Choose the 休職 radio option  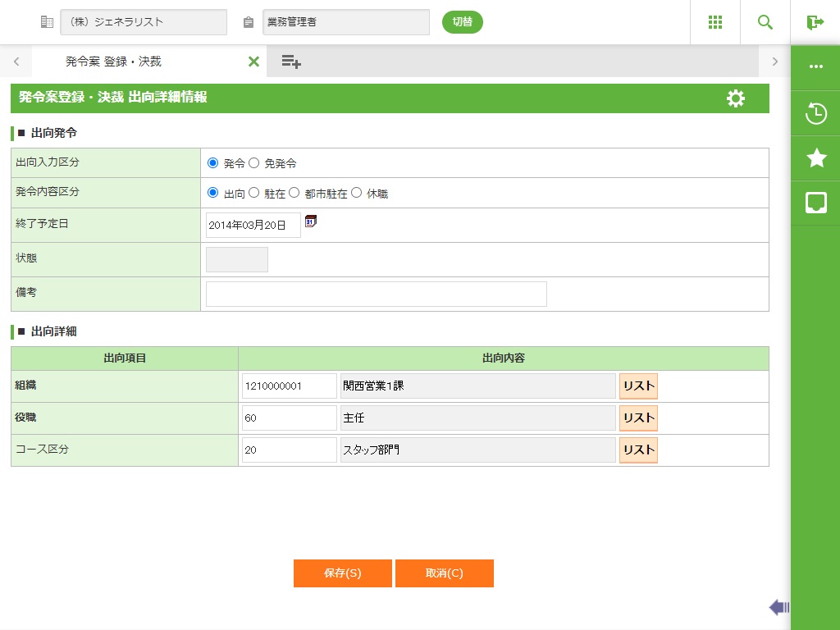[357, 194]
